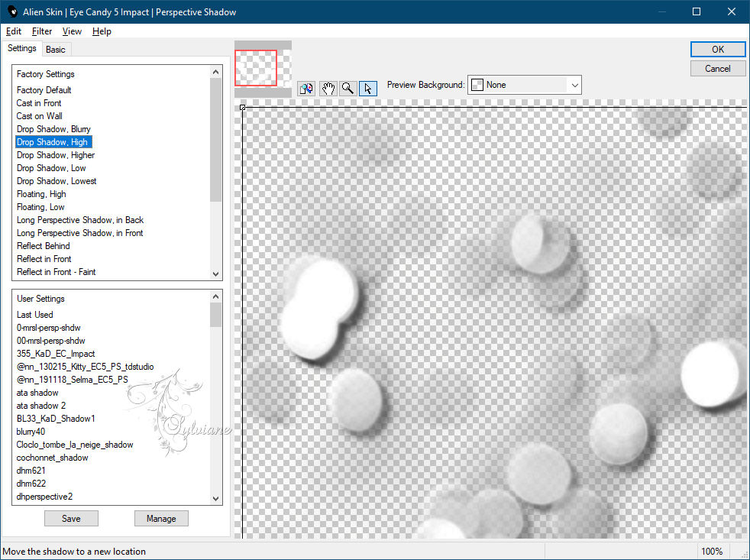This screenshot has height=560, width=750.
Task: Select Reflect in Front - Faint preset
Action: click(x=56, y=271)
